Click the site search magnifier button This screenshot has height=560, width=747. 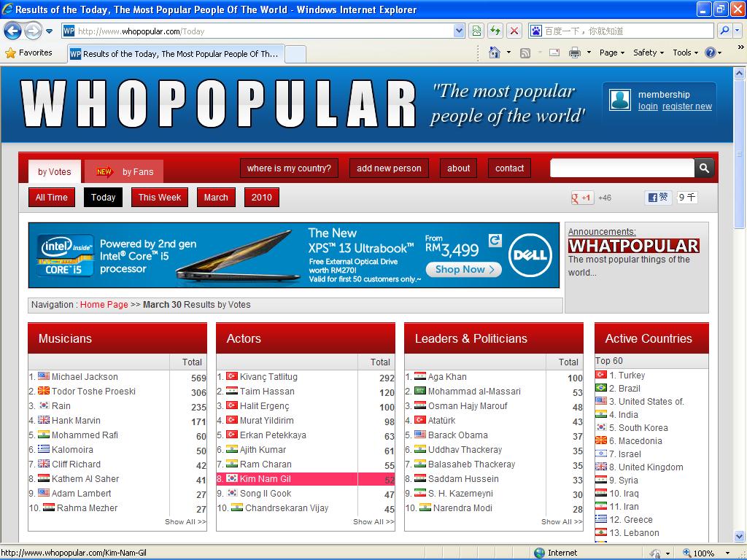704,168
